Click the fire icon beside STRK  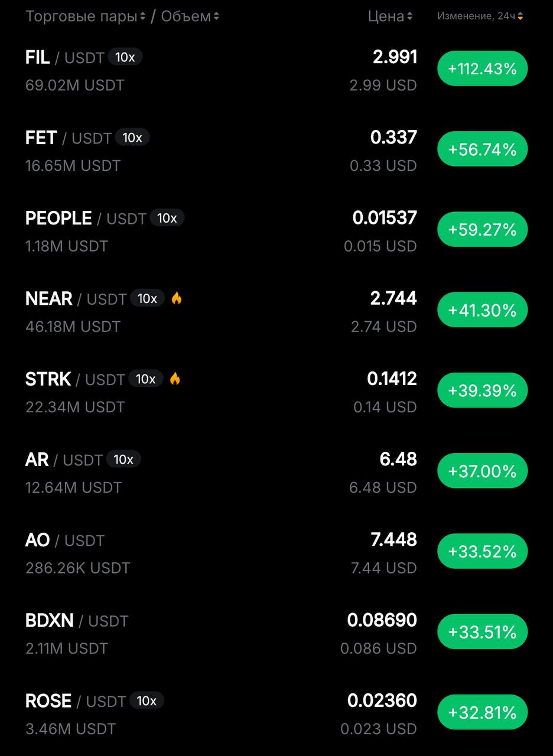pos(175,379)
